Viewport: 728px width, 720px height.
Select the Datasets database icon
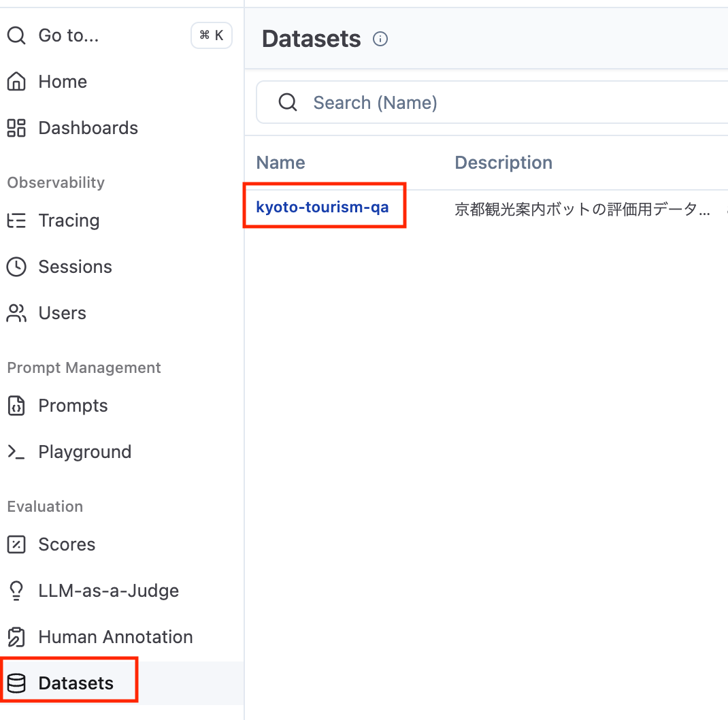[16, 683]
